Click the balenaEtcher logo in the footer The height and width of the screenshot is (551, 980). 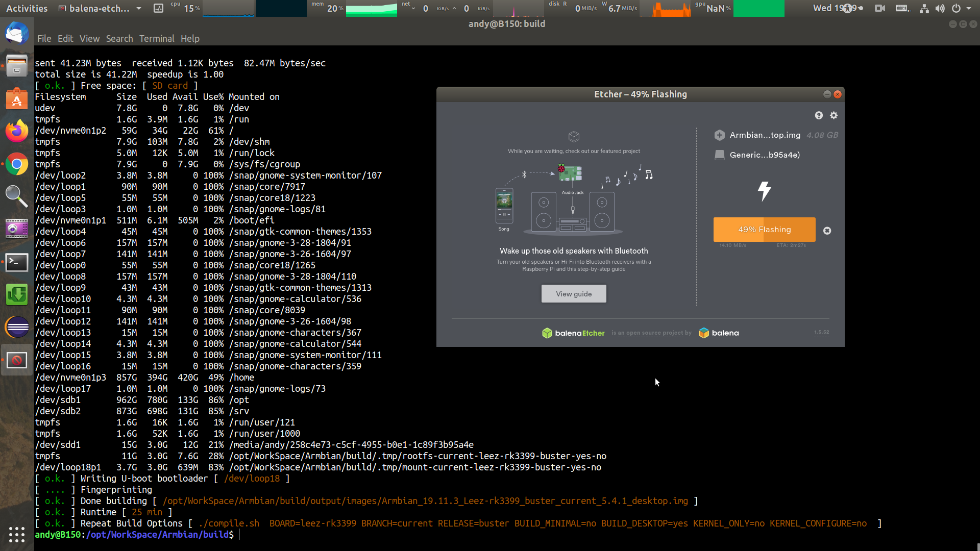point(573,333)
